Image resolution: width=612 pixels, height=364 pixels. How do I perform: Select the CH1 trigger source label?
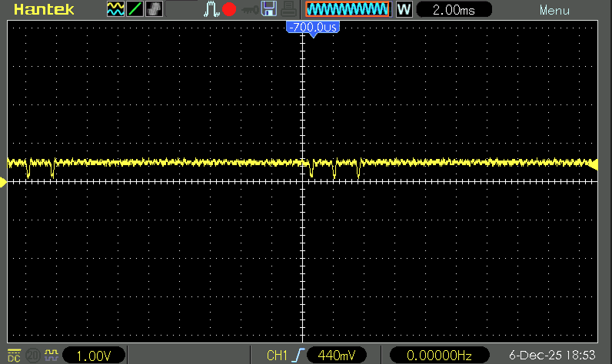pos(277,356)
